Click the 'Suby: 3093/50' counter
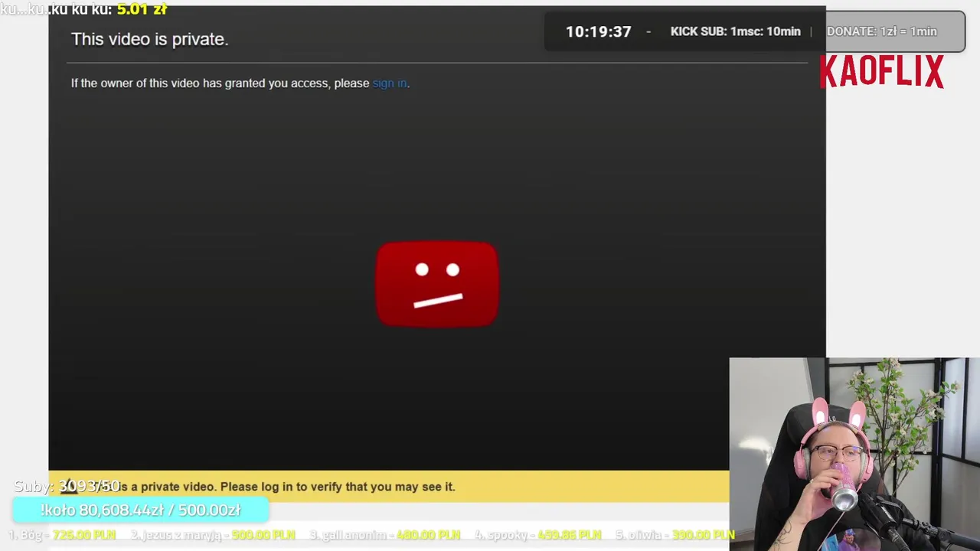Screen dimensions: 980x551 pos(67,487)
